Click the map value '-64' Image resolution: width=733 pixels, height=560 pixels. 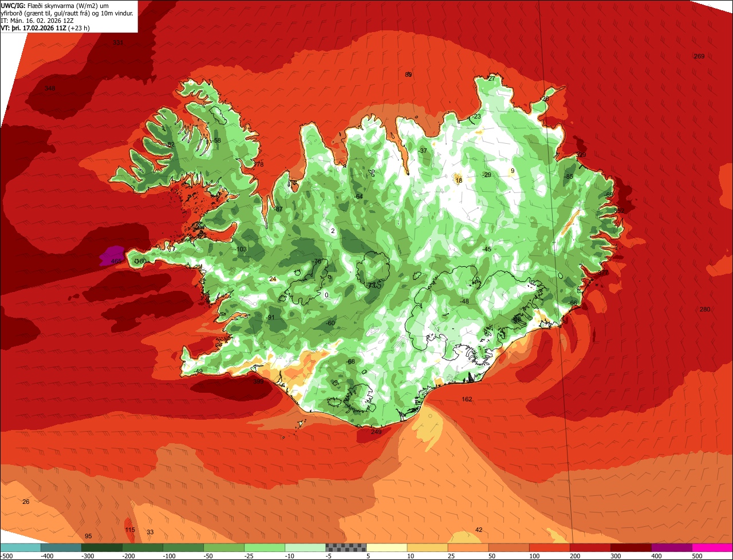[x=358, y=196]
